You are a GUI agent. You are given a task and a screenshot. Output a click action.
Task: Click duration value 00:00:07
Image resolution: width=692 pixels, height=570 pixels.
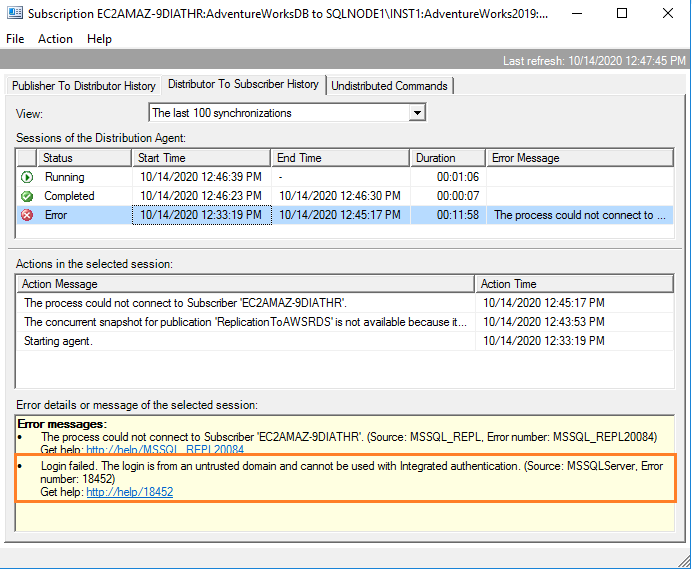click(x=458, y=196)
